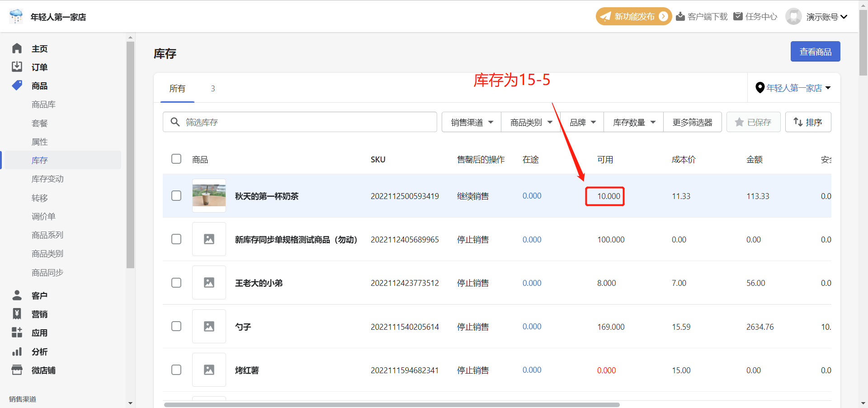Click the Apps grid icon
This screenshot has width=868, height=408.
click(17, 333)
